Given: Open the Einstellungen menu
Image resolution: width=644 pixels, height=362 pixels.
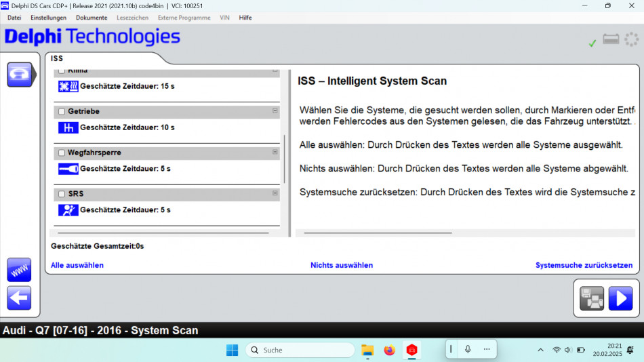Looking at the screenshot, I should pos(48,18).
